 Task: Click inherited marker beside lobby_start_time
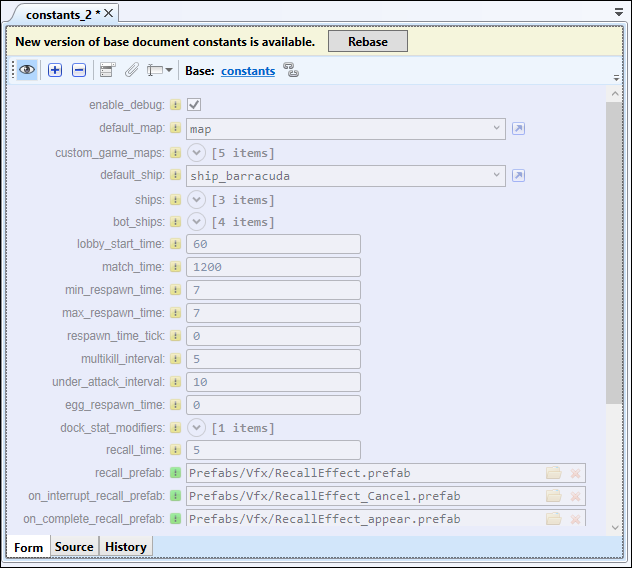(175, 244)
